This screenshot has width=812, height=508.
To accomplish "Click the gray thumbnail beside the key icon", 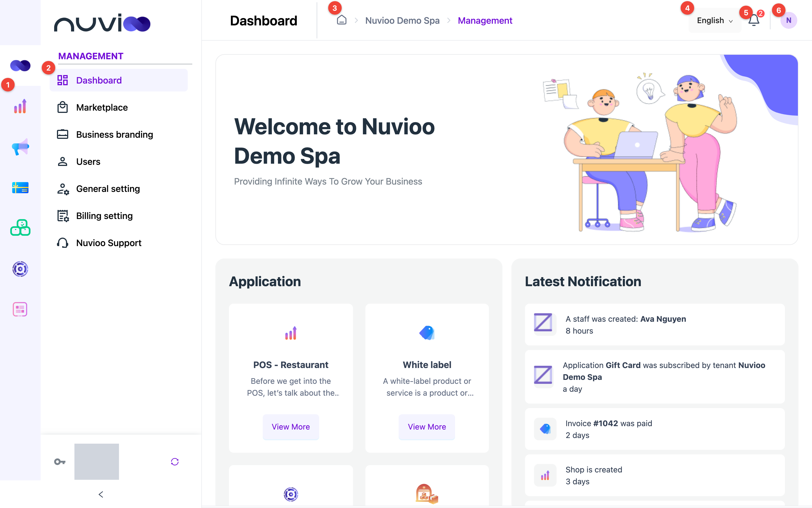I will pyautogui.click(x=97, y=462).
